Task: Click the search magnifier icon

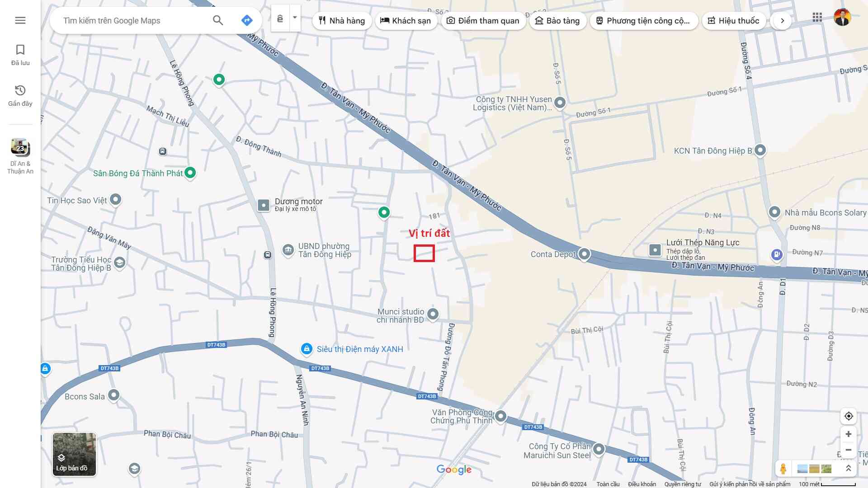Action: pyautogui.click(x=218, y=20)
